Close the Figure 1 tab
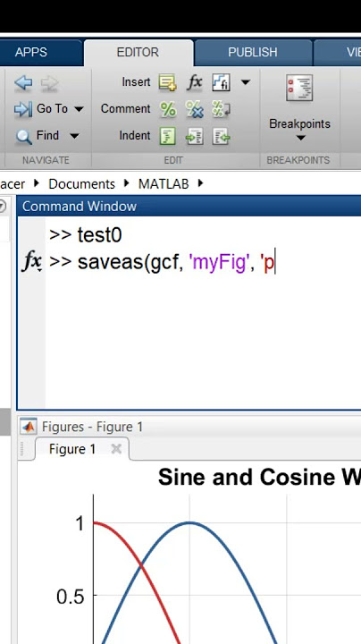Image resolution: width=361 pixels, height=644 pixels. (116, 449)
